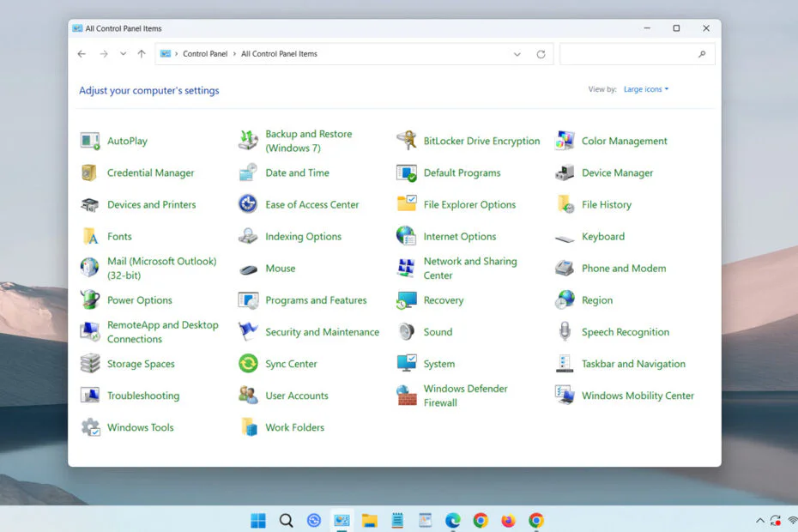Click Control Panel in the breadcrumb path
This screenshot has height=532, width=798.
coord(205,54)
